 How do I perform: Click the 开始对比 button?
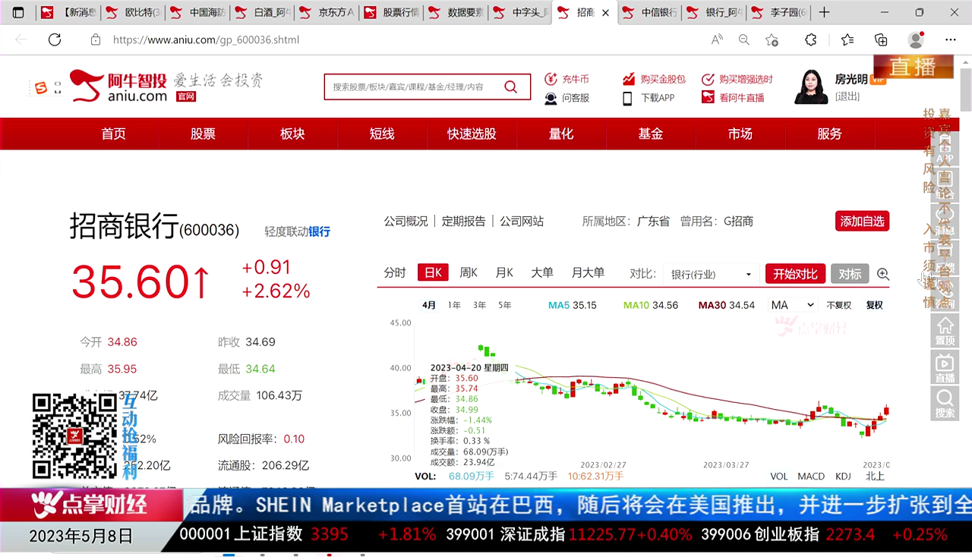pos(795,274)
